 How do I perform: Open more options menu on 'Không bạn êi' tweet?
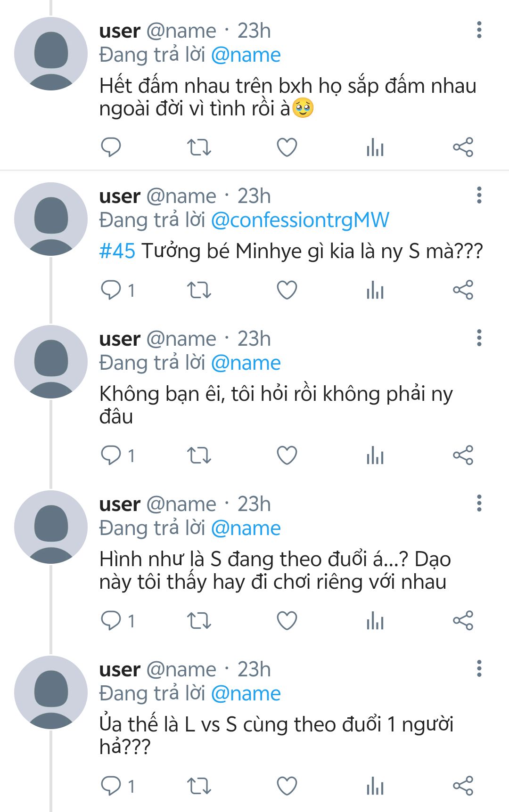click(x=479, y=338)
